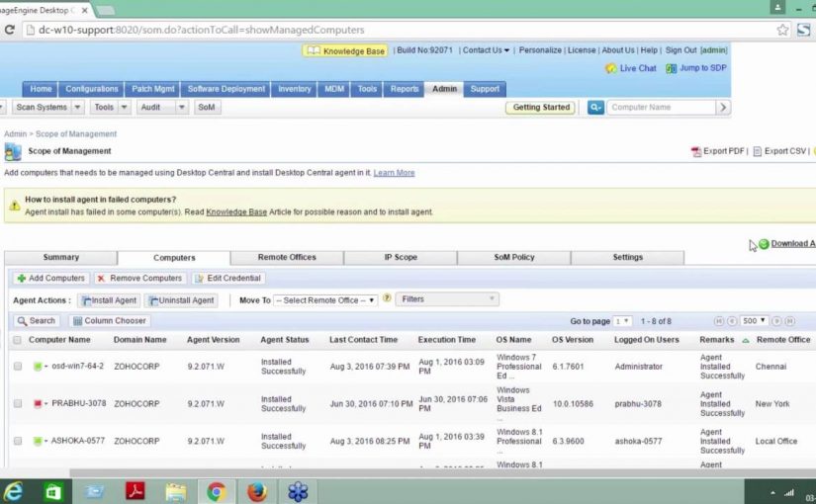The height and width of the screenshot is (504, 816).
Task: Click the Knowledge Base article link
Action: click(x=236, y=212)
